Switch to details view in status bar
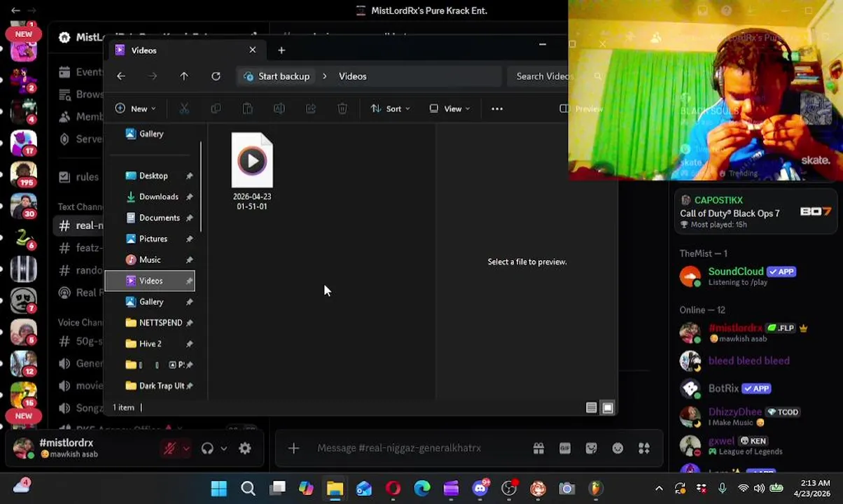The width and height of the screenshot is (843, 504). tap(592, 407)
